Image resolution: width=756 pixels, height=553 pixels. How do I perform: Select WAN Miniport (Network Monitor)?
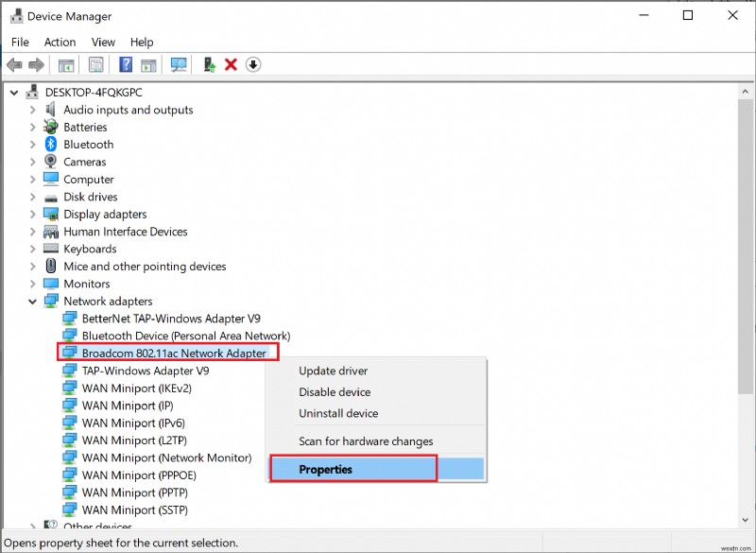[167, 458]
